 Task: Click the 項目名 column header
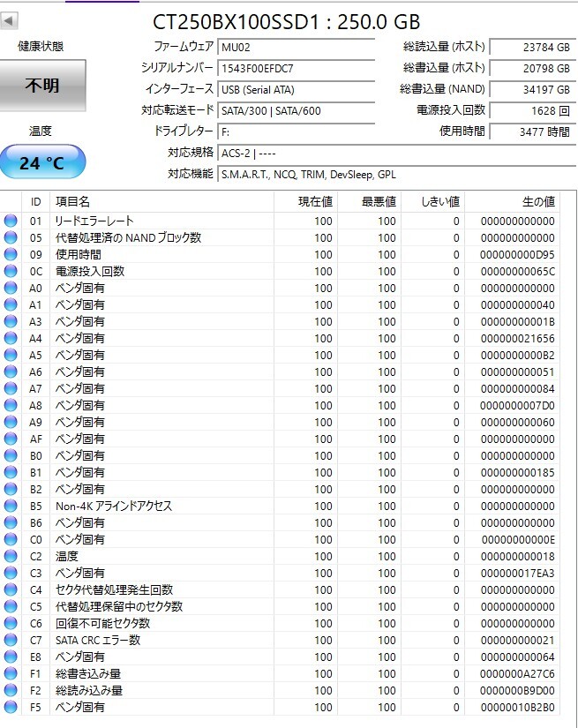click(x=162, y=202)
